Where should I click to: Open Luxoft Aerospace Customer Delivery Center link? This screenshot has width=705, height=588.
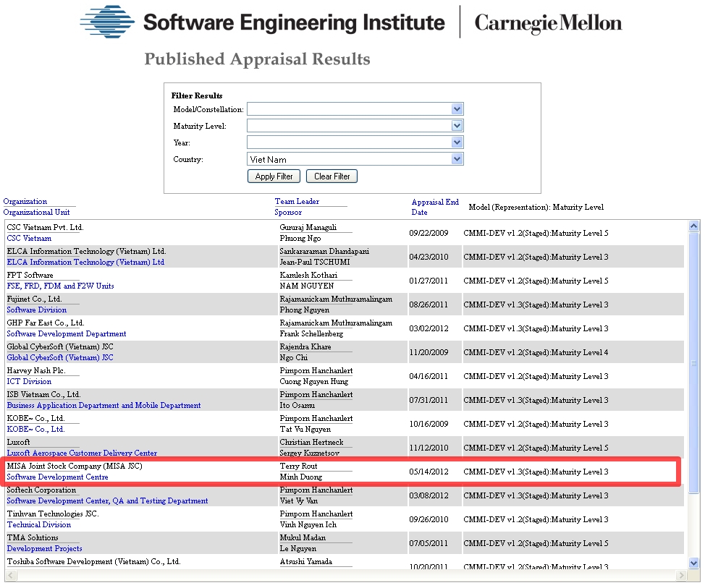pyautogui.click(x=82, y=453)
